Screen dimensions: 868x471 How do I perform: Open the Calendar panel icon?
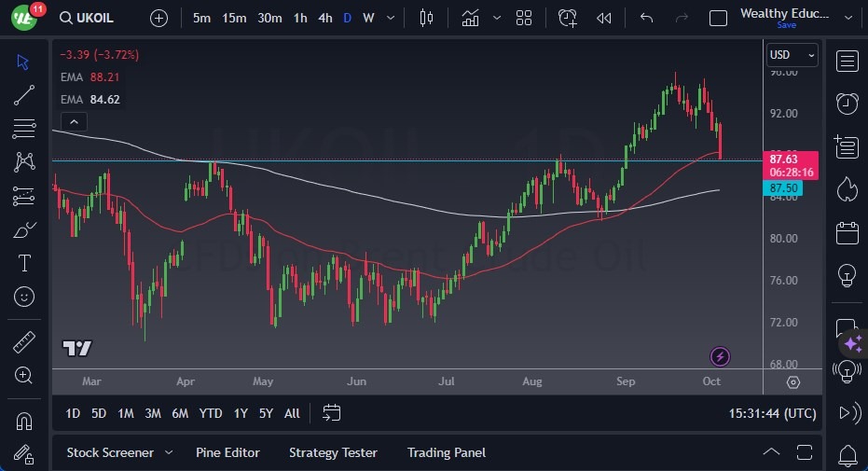pyautogui.click(x=847, y=232)
